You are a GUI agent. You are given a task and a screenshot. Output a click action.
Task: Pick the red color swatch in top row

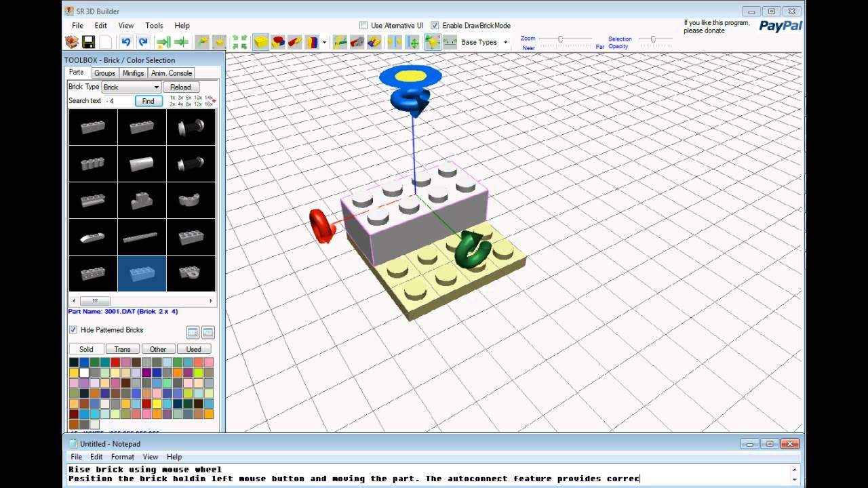pos(115,363)
